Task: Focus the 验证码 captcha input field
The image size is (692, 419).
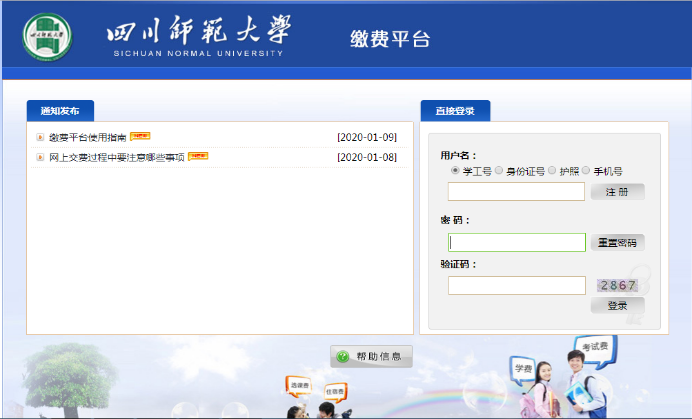Action: (517, 286)
